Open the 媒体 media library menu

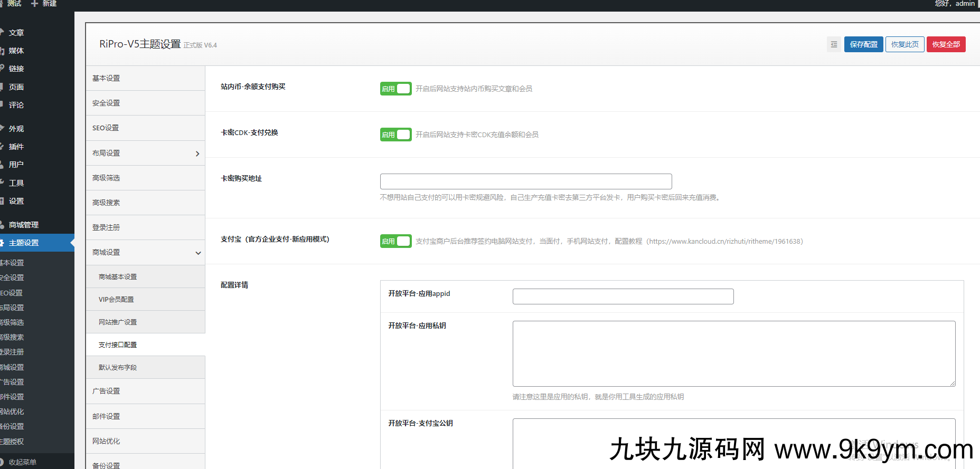pyautogui.click(x=16, y=51)
